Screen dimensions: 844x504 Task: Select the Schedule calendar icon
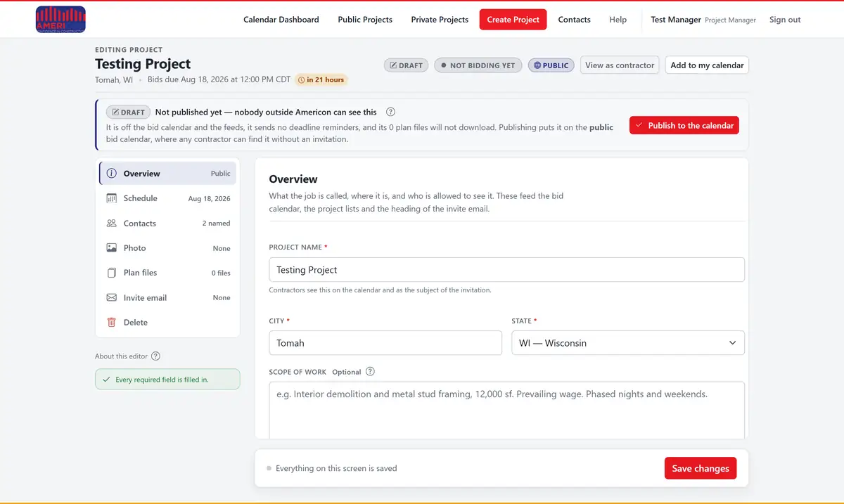point(111,198)
